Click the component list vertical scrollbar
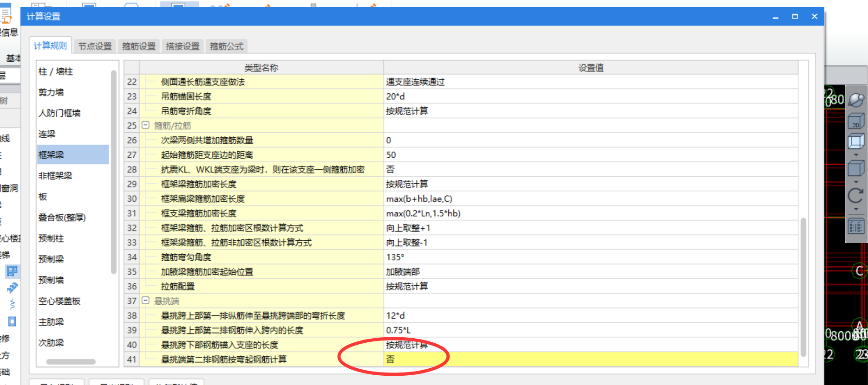Screen dimensions: 868x385 coord(113,172)
